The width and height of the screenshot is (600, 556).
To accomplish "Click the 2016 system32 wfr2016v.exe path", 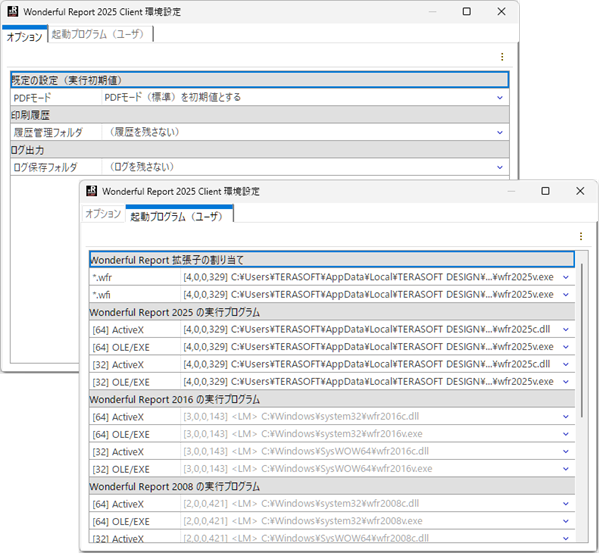I will pos(303,434).
